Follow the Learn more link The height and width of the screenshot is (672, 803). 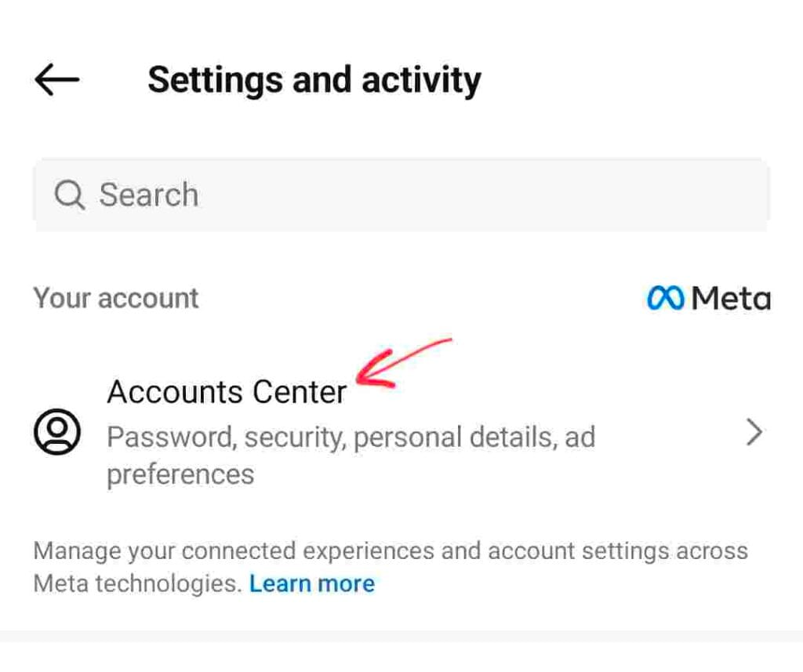tap(312, 583)
